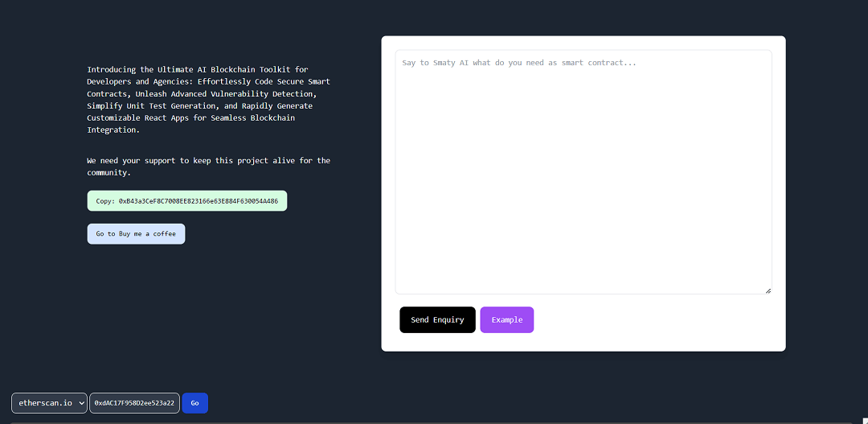Load a sample prompt with the Example button
The image size is (868, 424).
coord(506,319)
